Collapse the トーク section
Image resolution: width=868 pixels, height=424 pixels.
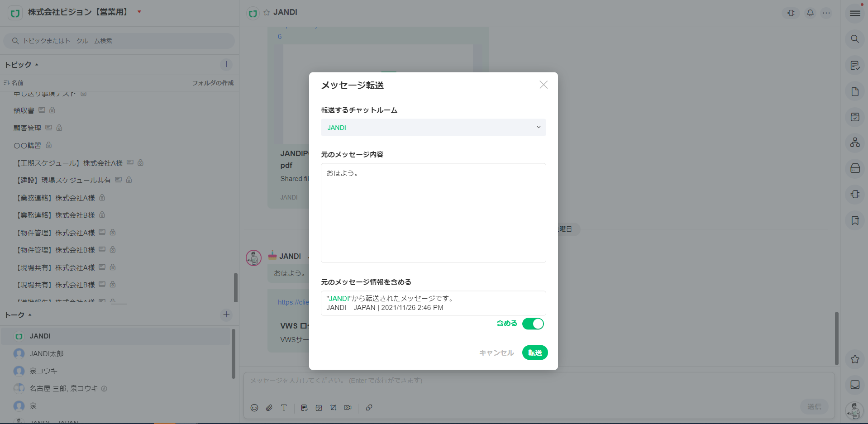(18, 315)
